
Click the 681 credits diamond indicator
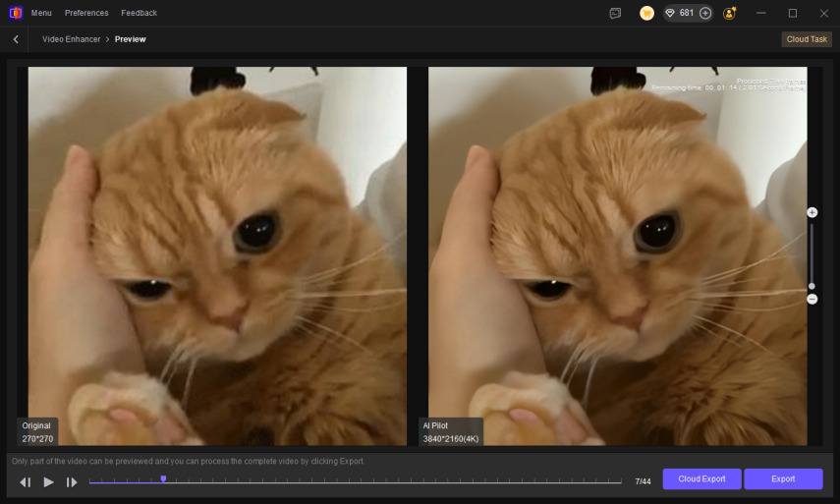(679, 13)
